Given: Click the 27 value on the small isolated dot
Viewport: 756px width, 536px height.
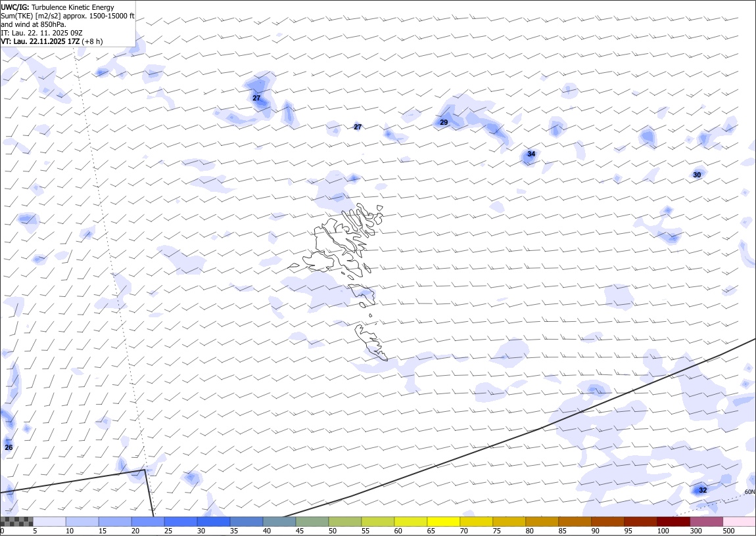Looking at the screenshot, I should (358, 127).
